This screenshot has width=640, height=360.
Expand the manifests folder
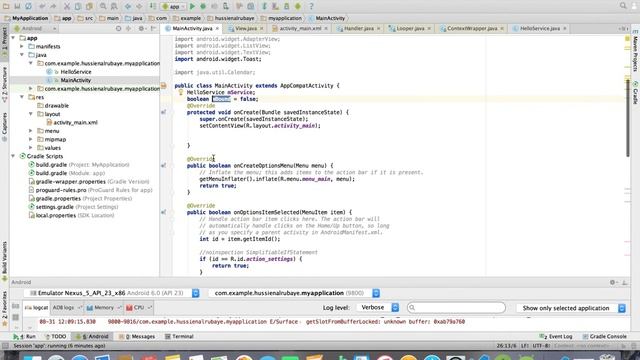22,47
